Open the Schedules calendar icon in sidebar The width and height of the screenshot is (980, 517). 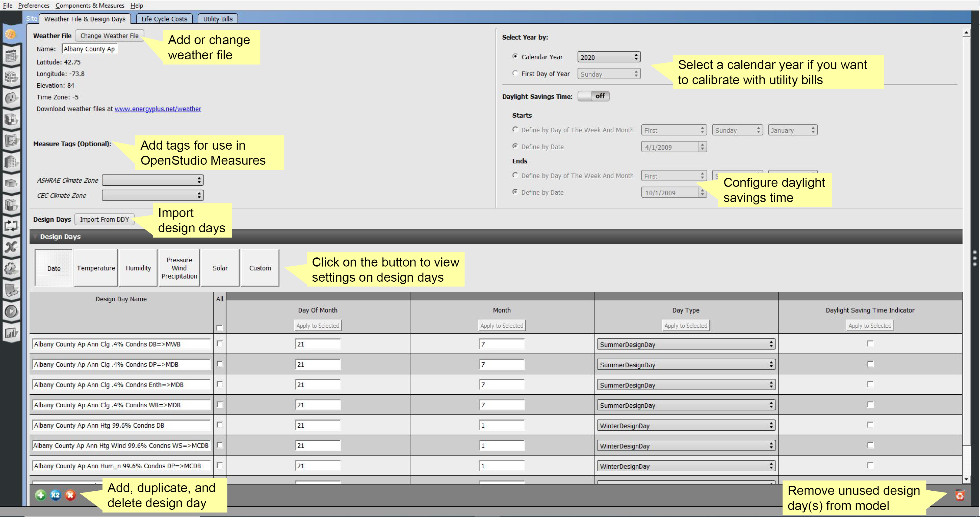click(x=12, y=55)
